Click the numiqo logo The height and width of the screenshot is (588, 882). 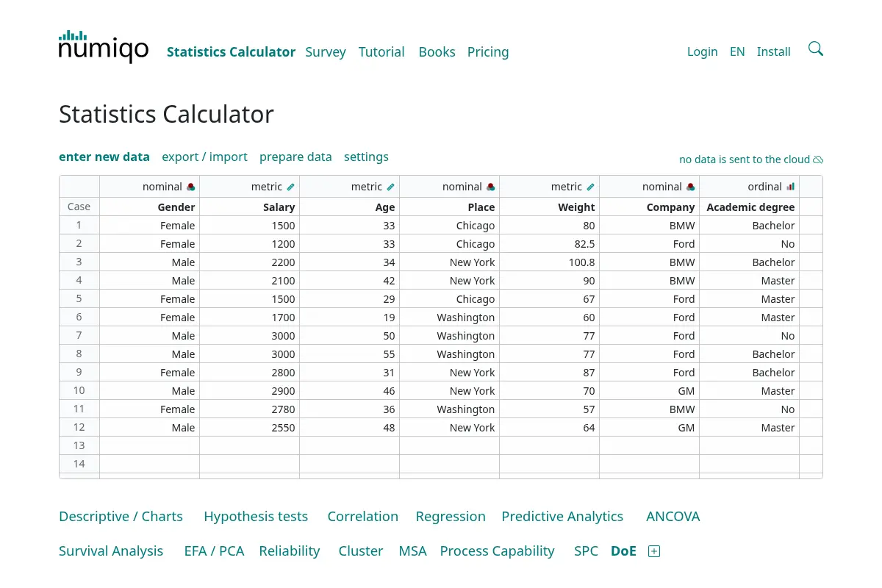(x=104, y=47)
